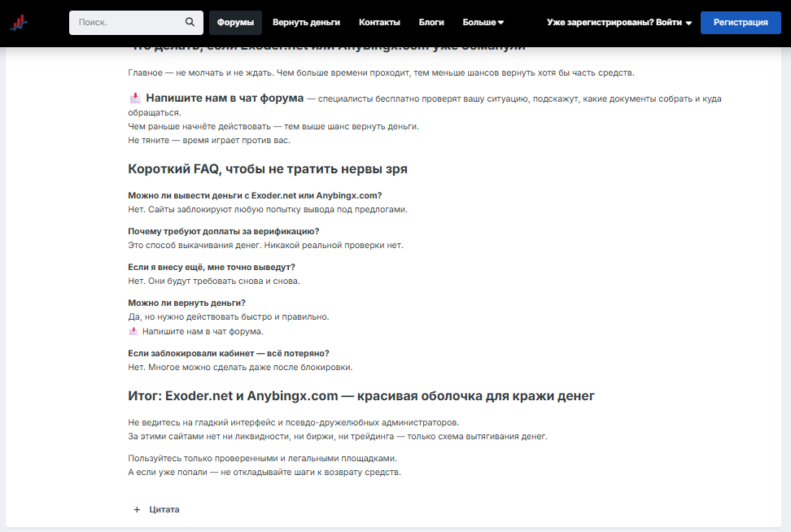Navigate to Блоги section
791x532 pixels.
431,23
